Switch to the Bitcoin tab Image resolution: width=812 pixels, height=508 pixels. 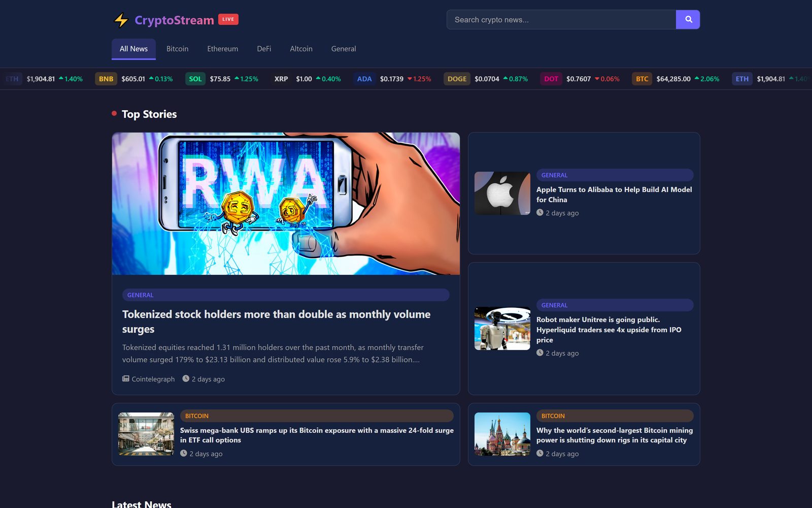pyautogui.click(x=177, y=49)
